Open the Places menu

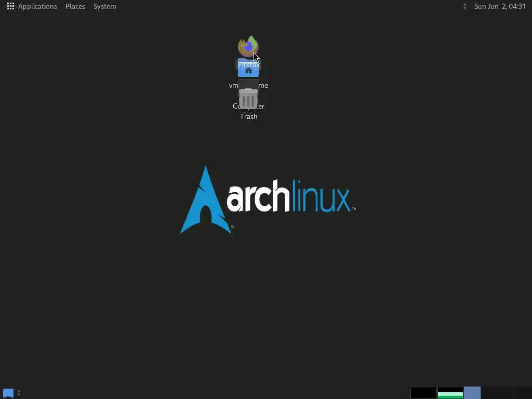(75, 6)
